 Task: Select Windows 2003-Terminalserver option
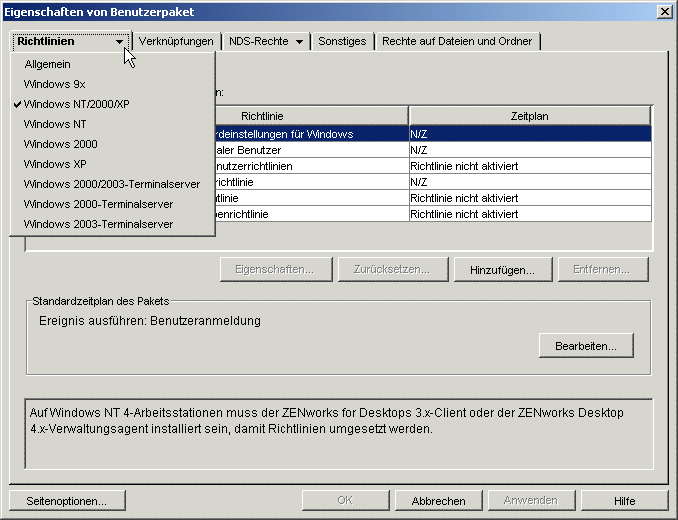click(x=98, y=224)
